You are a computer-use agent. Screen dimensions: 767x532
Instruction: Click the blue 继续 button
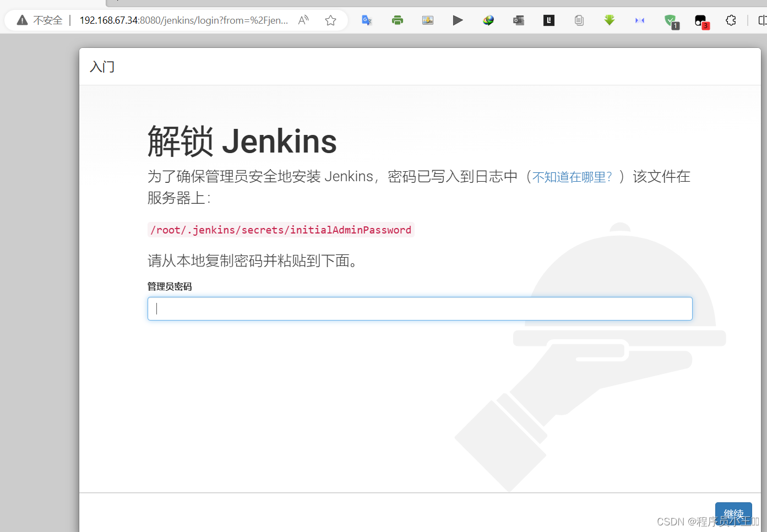tap(733, 514)
